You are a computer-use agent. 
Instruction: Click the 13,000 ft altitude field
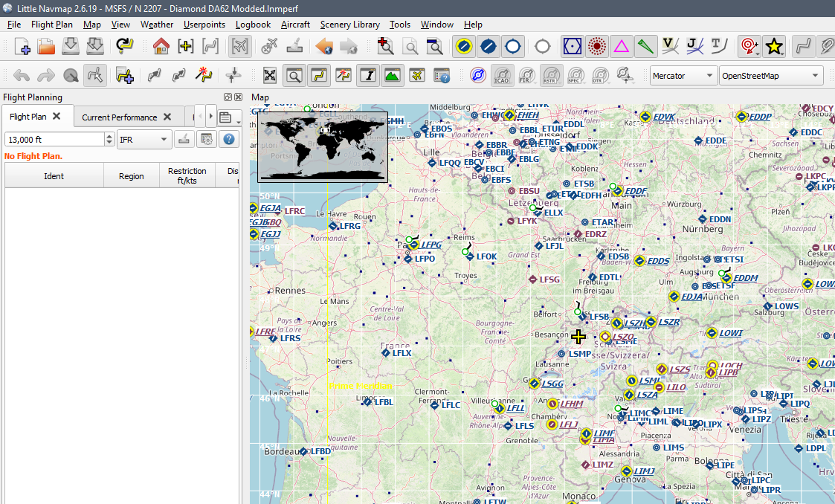(54, 140)
